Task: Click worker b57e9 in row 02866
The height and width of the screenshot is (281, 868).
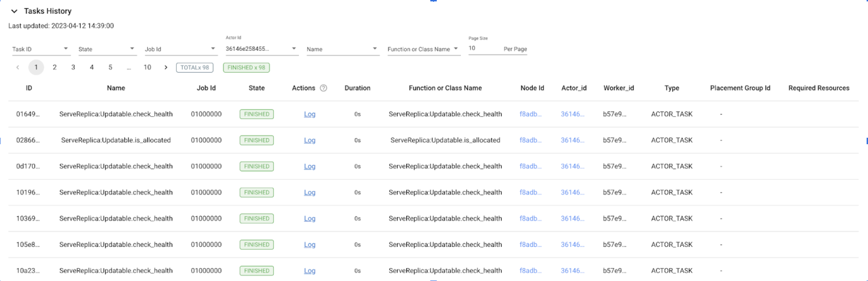Action: 615,140
